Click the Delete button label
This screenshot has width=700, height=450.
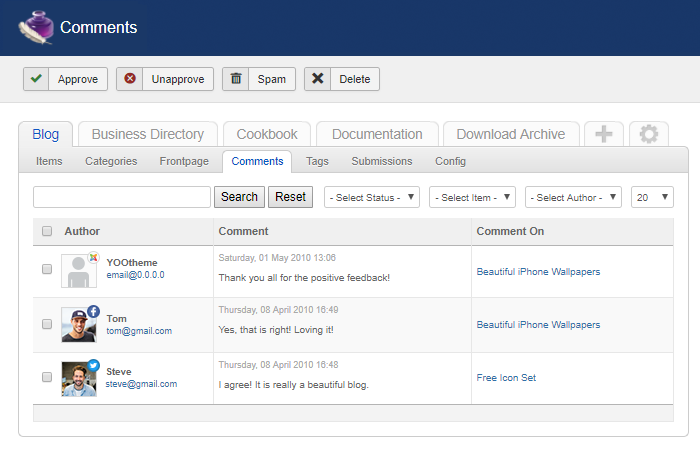click(x=354, y=79)
